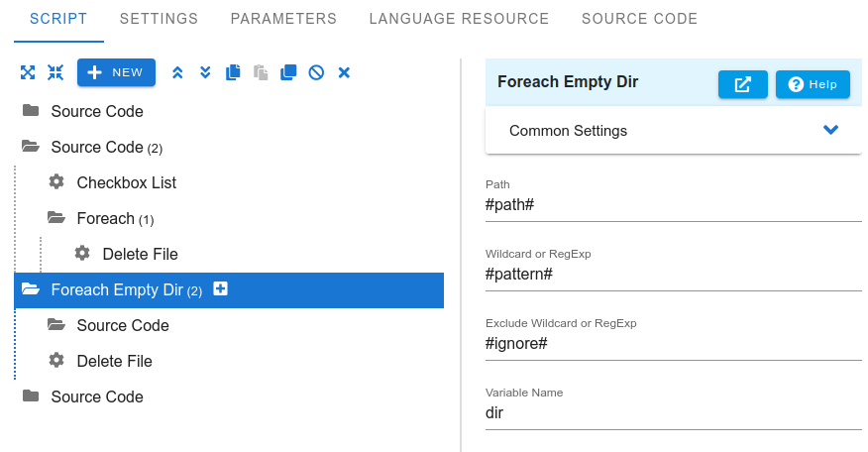Click the paste icon in toolbar

261,72
